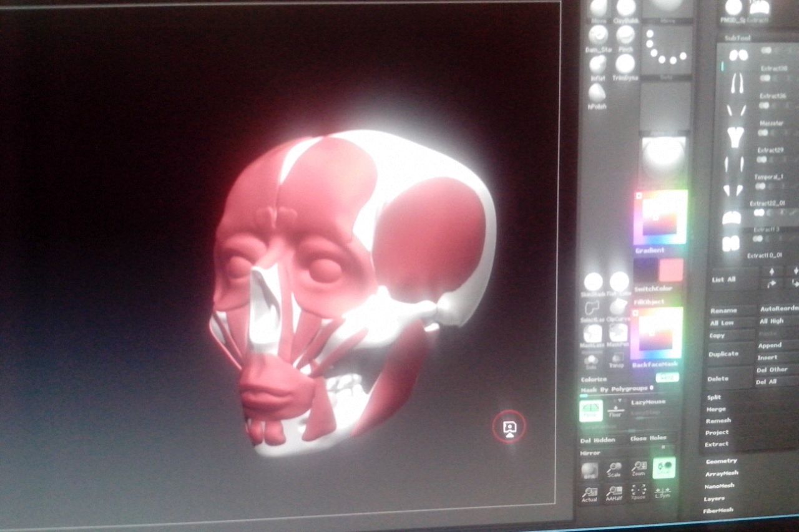Toggle the L.Sym local symmetry button

pyautogui.click(x=662, y=492)
